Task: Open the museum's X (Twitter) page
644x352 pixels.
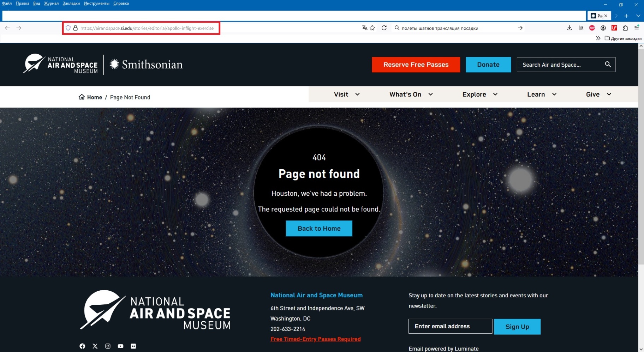Action: 95,346
